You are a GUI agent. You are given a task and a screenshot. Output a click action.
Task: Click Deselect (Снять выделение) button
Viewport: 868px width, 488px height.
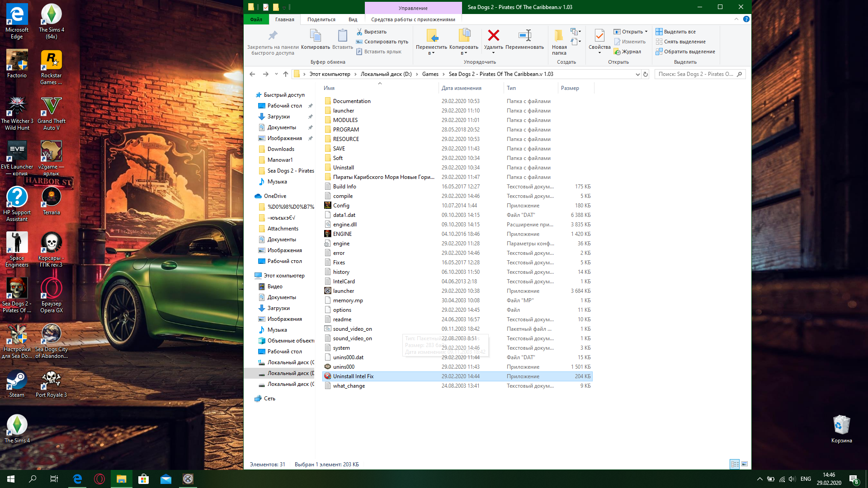(680, 42)
